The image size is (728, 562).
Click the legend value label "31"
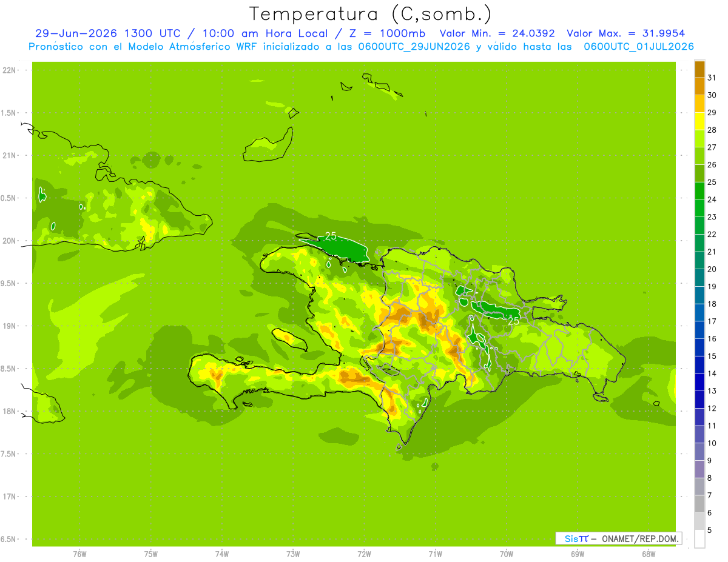point(712,78)
